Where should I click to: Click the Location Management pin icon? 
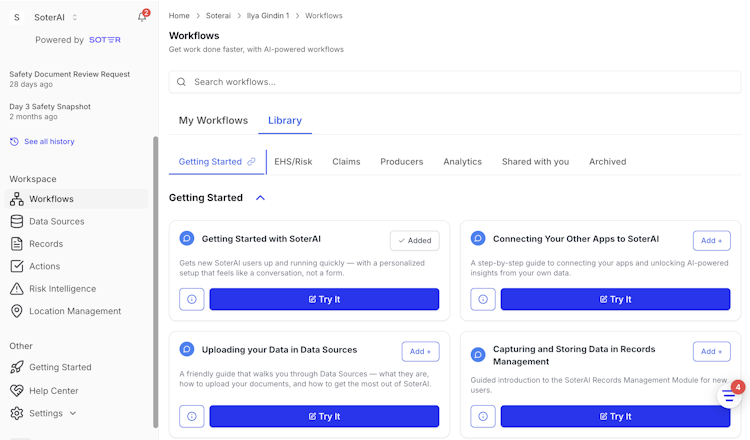(x=17, y=311)
